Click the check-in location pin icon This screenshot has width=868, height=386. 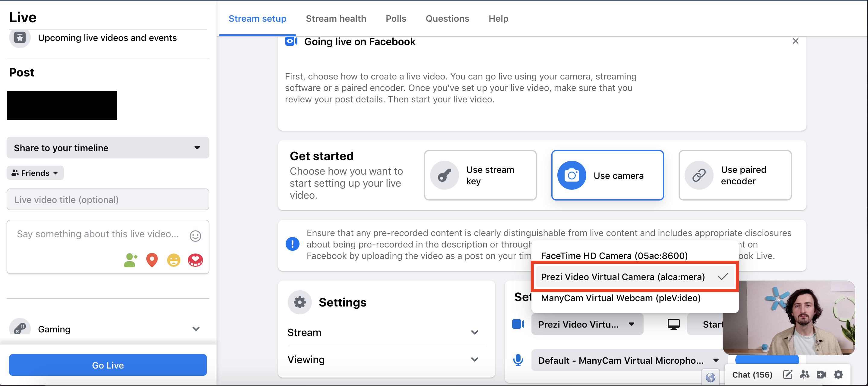tap(152, 260)
